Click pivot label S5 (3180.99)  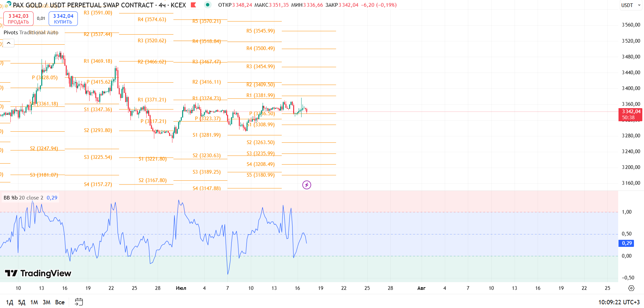coord(261,175)
